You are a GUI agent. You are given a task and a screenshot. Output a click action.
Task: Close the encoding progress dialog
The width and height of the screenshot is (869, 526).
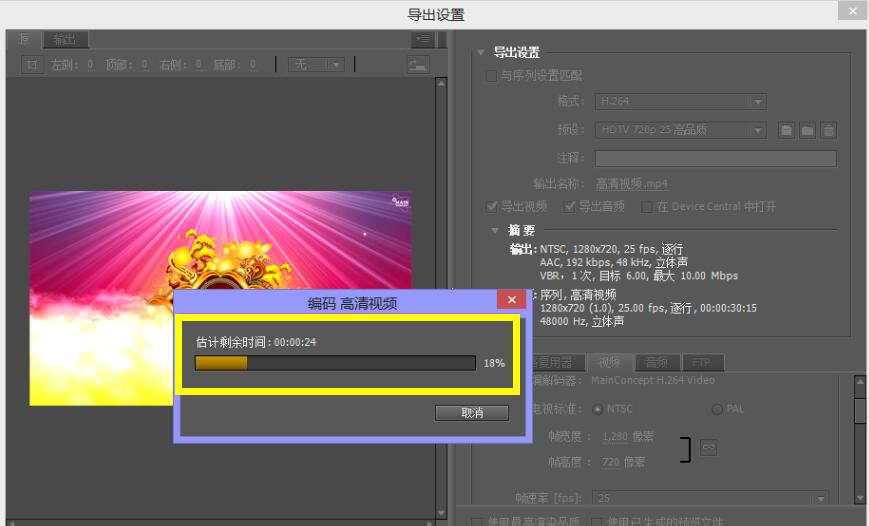(x=511, y=300)
